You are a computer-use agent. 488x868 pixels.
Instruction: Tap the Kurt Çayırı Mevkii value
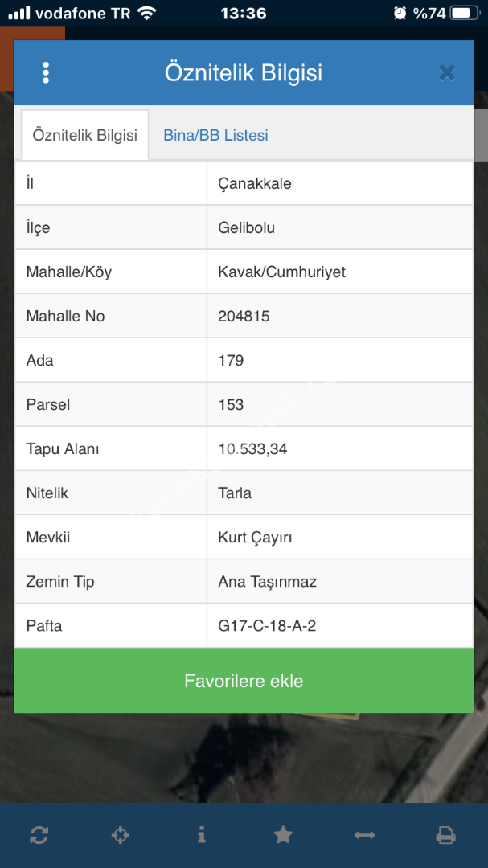[x=256, y=537]
